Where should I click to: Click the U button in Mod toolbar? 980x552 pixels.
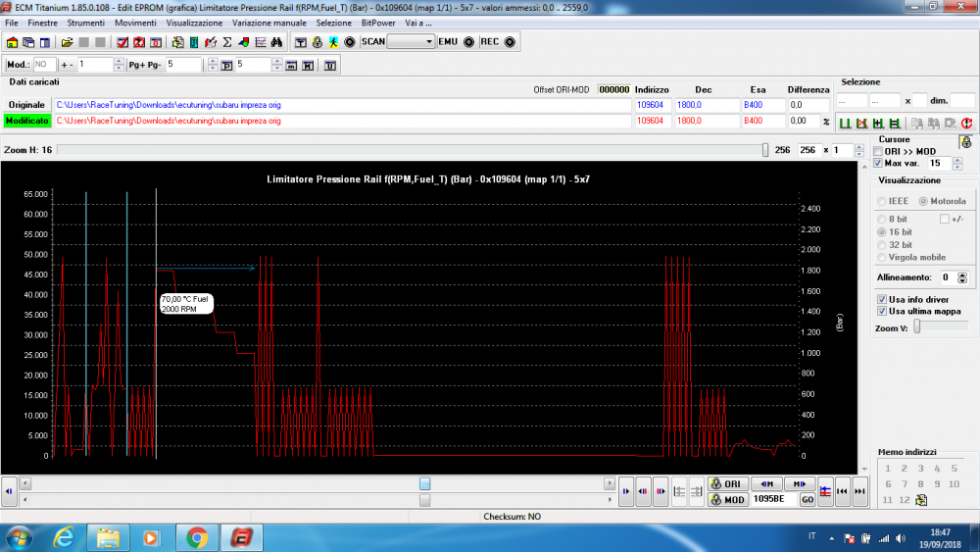point(330,65)
